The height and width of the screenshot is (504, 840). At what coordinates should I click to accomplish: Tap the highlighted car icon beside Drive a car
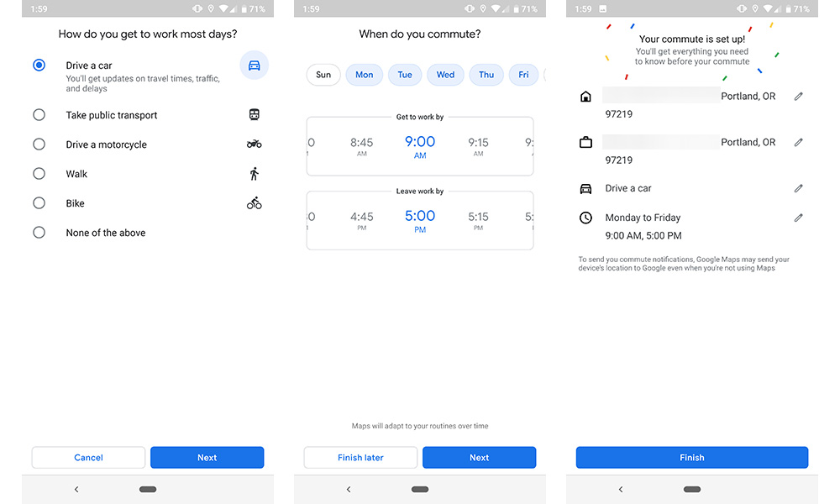(254, 66)
